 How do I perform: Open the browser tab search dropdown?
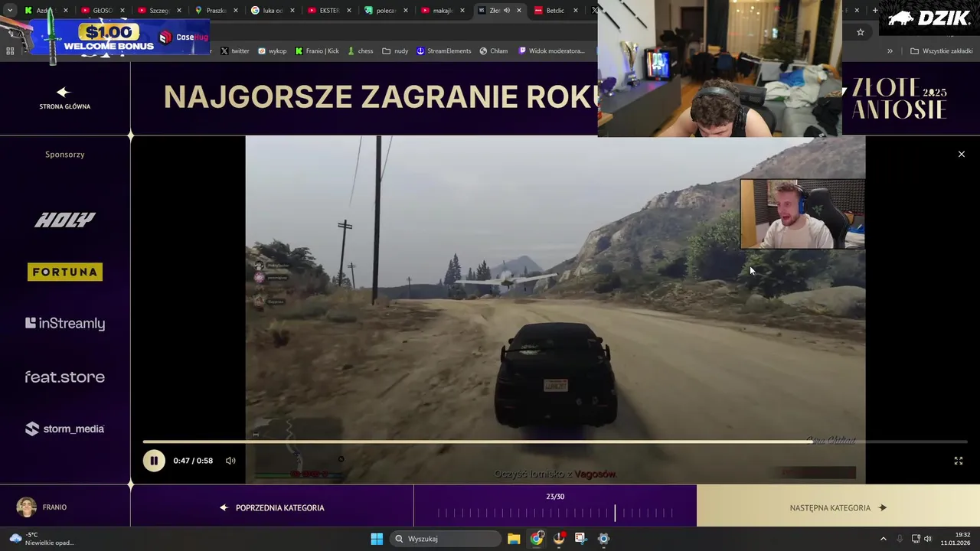(x=10, y=11)
